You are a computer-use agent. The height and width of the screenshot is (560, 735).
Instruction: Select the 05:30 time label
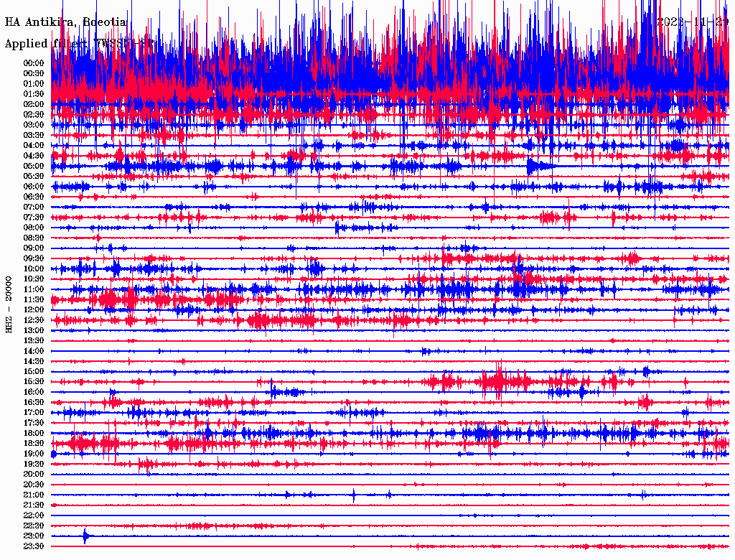(34, 177)
